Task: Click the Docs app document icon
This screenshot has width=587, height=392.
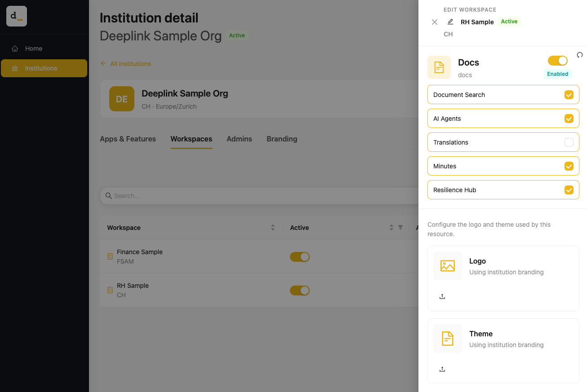Action: coord(439,67)
